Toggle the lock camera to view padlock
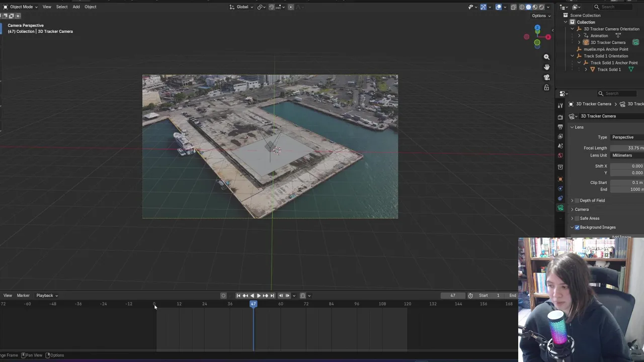Image resolution: width=644 pixels, height=362 pixels. (546, 87)
